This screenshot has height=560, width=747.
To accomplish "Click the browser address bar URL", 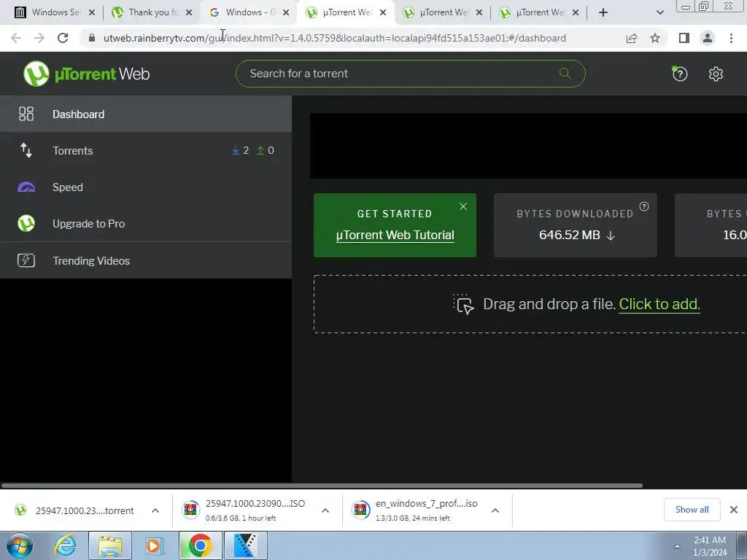I will point(334,38).
